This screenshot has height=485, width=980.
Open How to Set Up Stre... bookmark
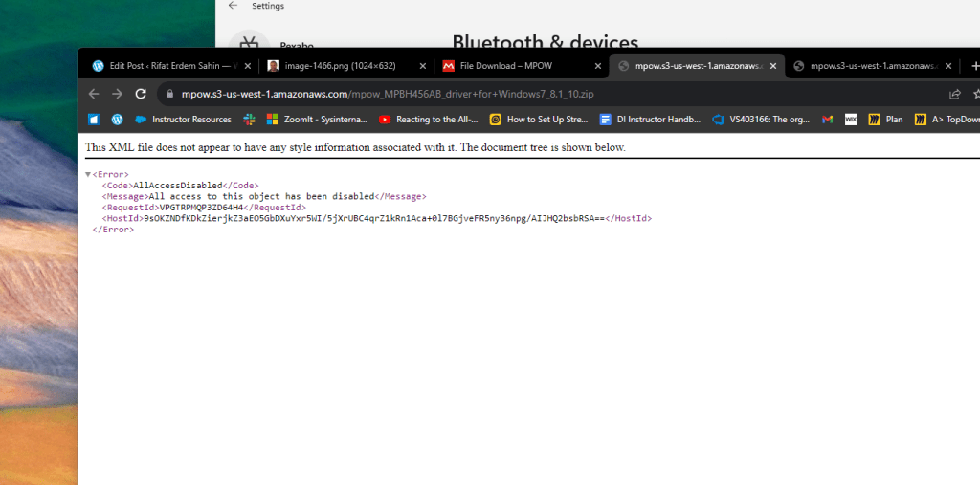(x=539, y=120)
